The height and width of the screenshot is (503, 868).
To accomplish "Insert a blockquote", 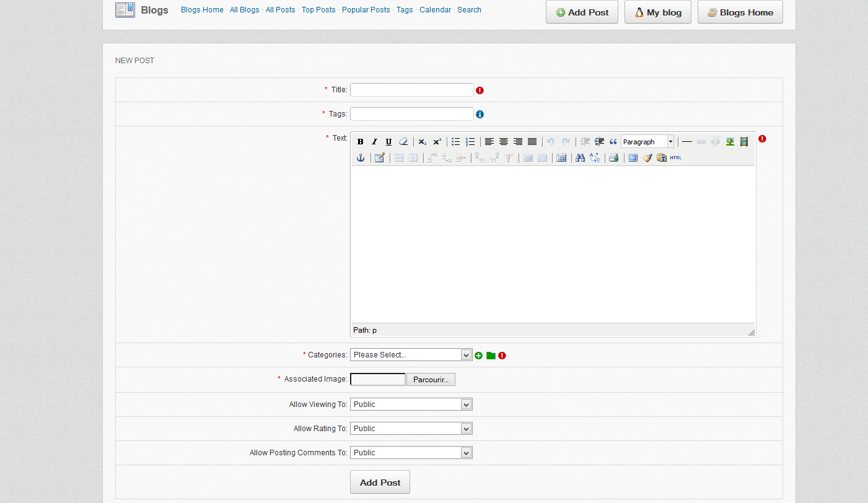I will tap(613, 142).
